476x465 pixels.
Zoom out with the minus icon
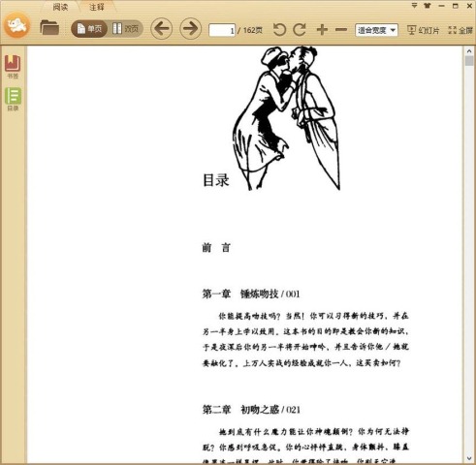pos(341,30)
